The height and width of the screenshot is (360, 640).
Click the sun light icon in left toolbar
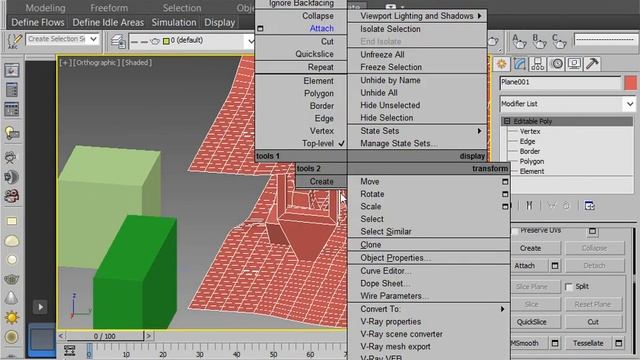pos(11,317)
